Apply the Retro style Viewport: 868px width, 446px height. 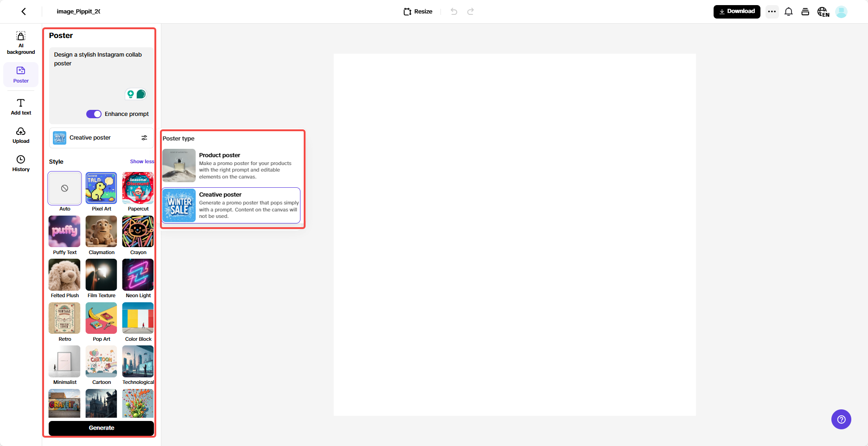coord(64,318)
